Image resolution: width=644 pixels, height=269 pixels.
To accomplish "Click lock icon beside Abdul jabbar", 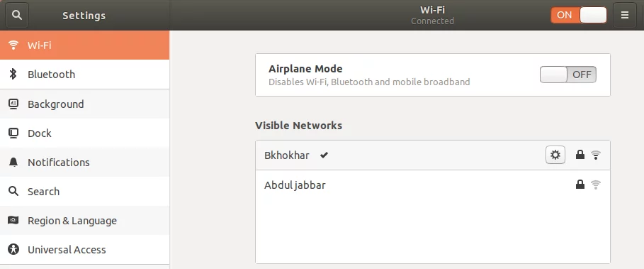I will [580, 185].
